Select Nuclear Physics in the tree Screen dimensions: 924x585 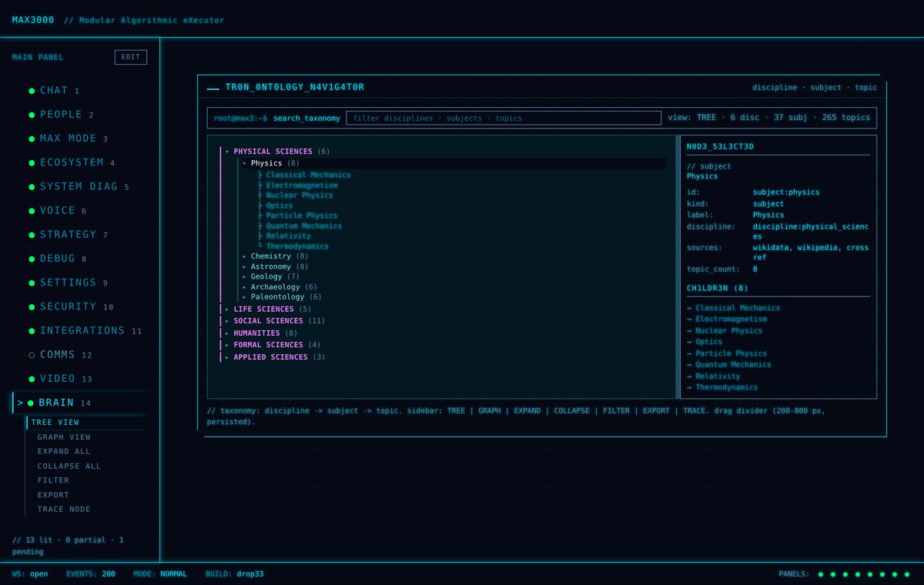pyautogui.click(x=299, y=196)
